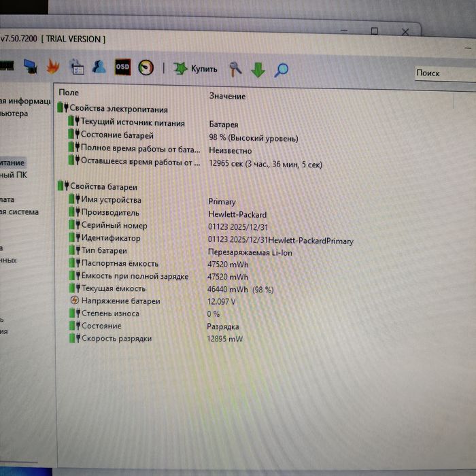Click the value 12965 сек remaining time
Viewport: 476px width, 476px height.
coord(265,165)
